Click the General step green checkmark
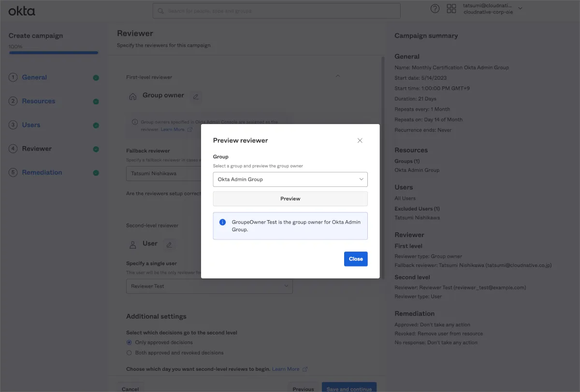Screen dimensions: 580x392 (96, 78)
